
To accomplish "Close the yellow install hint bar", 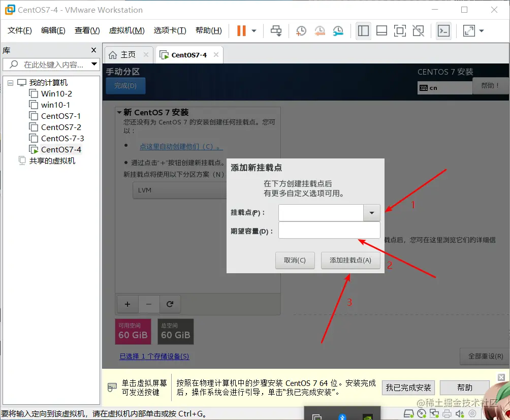I will point(501,377).
